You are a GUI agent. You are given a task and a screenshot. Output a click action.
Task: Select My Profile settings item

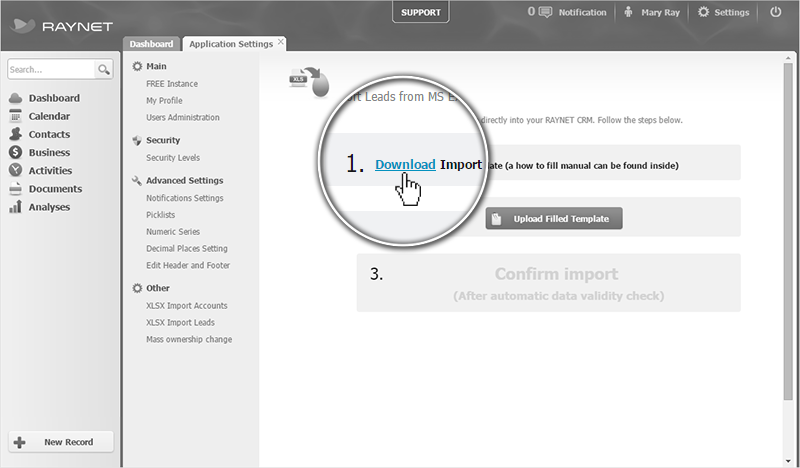164,101
